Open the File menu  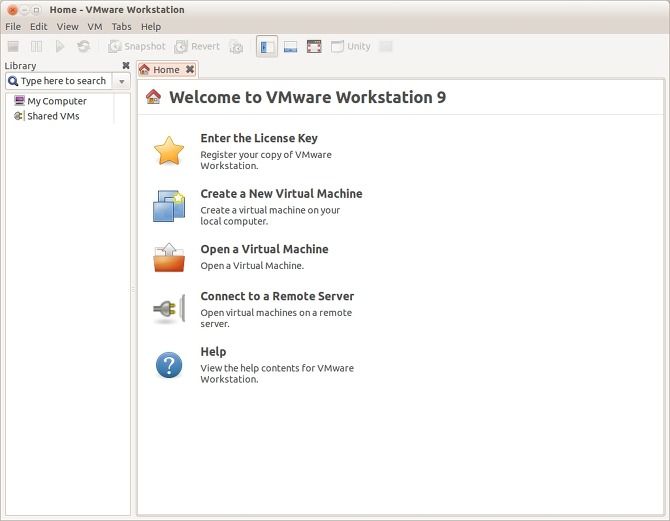pos(13,26)
